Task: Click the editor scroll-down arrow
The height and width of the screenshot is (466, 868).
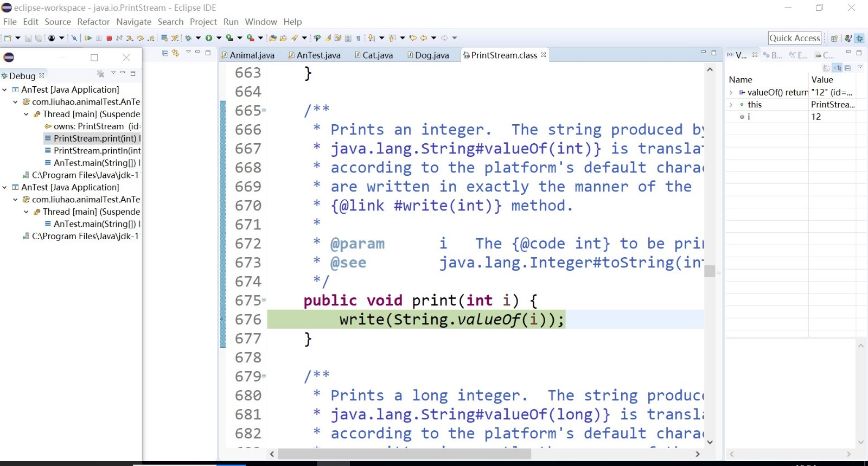Action: click(x=710, y=443)
